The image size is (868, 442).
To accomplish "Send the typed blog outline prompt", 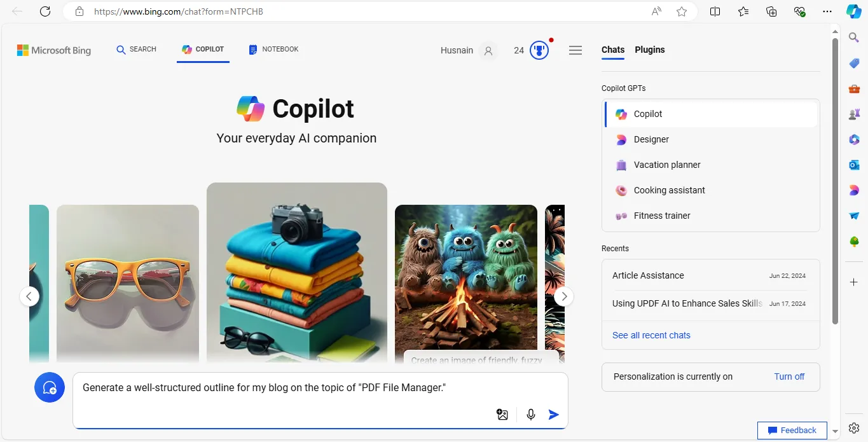I will tap(553, 414).
